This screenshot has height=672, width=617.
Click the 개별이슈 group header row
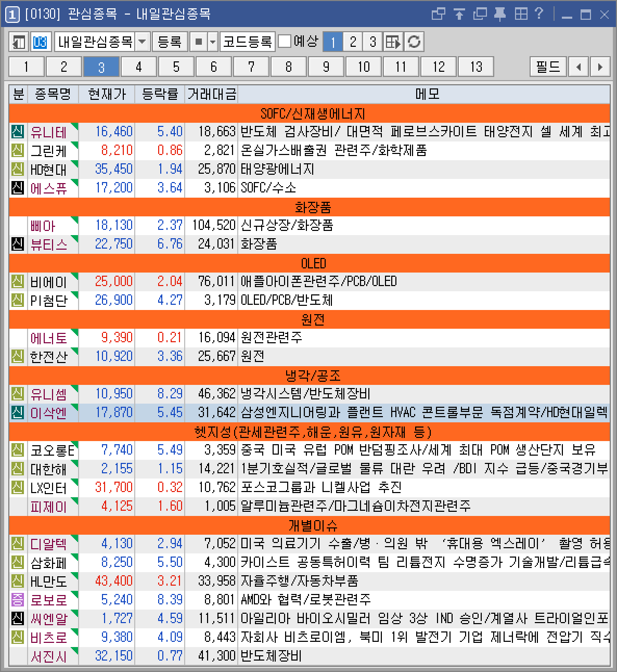click(x=310, y=525)
